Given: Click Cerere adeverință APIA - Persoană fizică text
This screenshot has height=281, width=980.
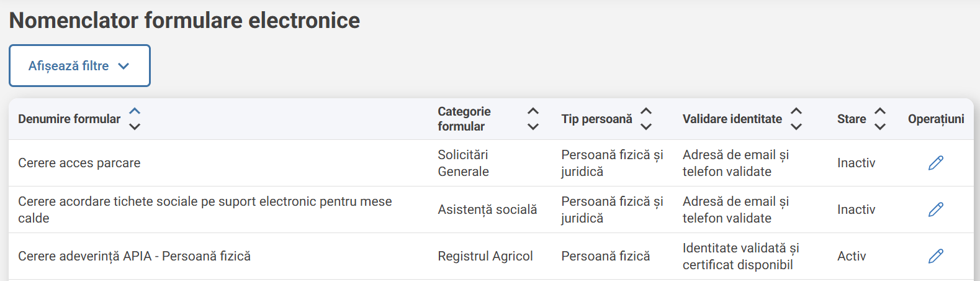Looking at the screenshot, I should tap(134, 256).
